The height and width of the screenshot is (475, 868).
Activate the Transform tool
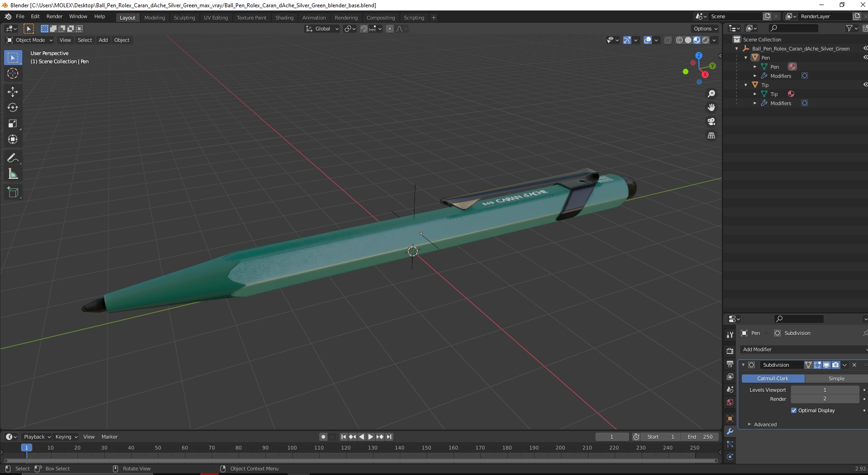pos(13,139)
